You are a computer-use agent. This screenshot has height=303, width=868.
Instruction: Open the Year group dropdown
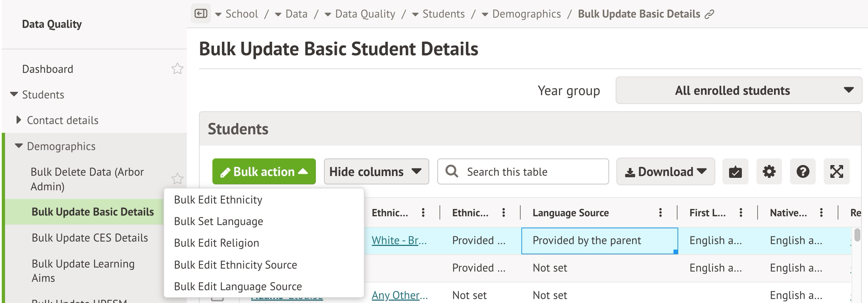tap(739, 90)
